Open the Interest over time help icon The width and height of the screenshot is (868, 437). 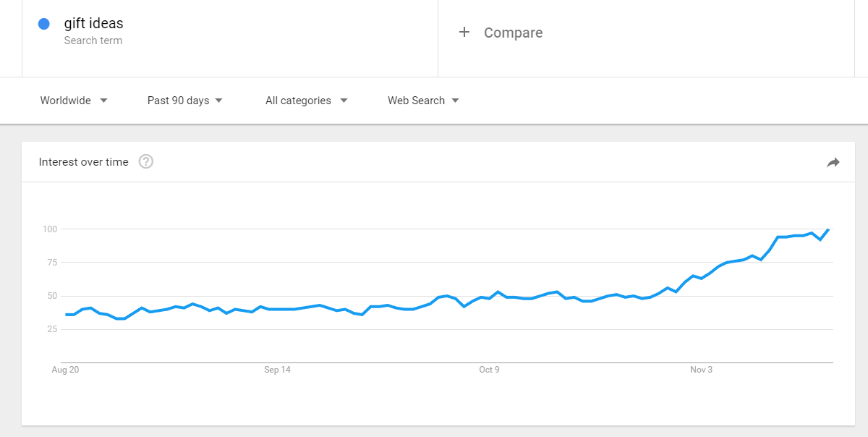(146, 162)
